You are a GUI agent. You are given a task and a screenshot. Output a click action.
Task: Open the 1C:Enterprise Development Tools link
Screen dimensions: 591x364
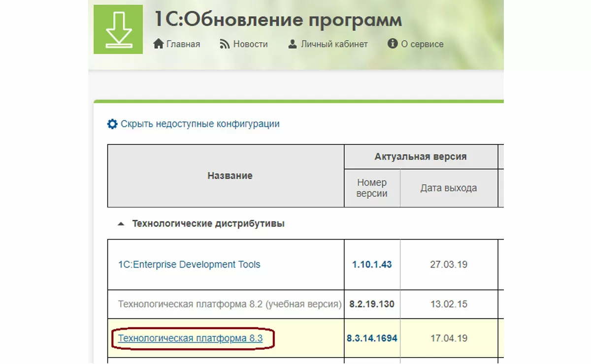coord(189,265)
